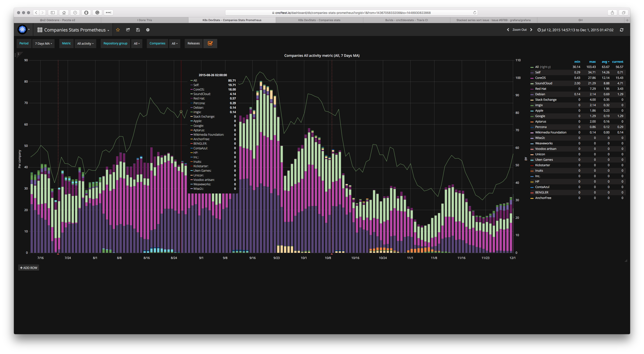Hide the CoreOS series via its legend entry
This screenshot has height=354, width=644.
click(540, 78)
